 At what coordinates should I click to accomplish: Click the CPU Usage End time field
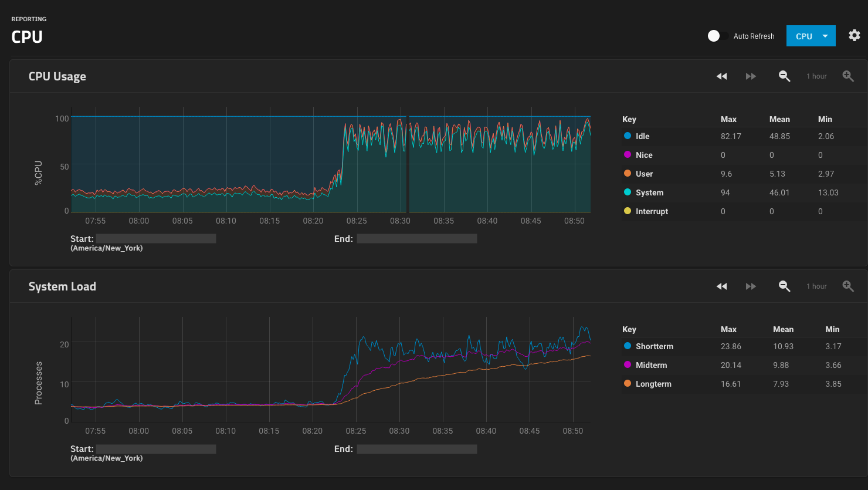coord(417,239)
